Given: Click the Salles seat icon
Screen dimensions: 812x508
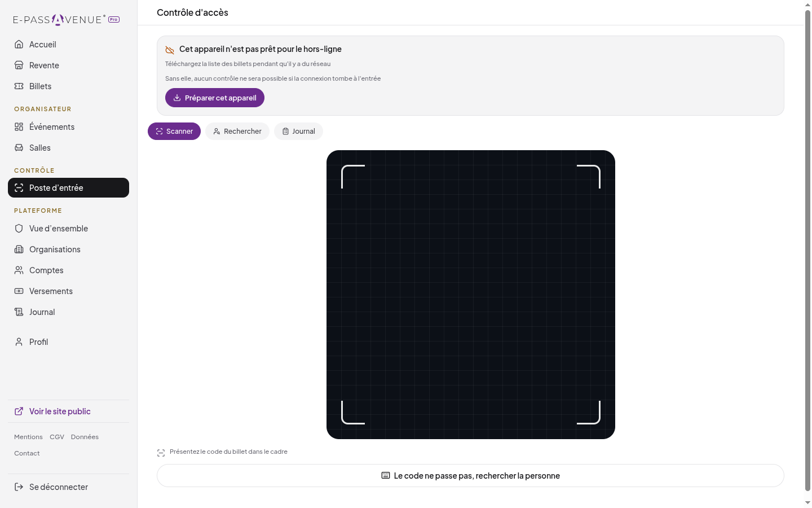Looking at the screenshot, I should point(19,148).
